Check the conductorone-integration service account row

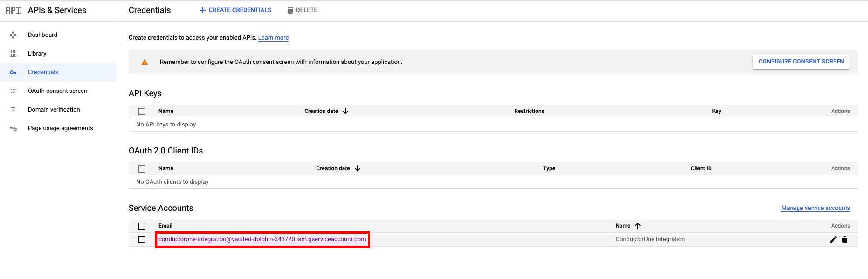click(142, 239)
